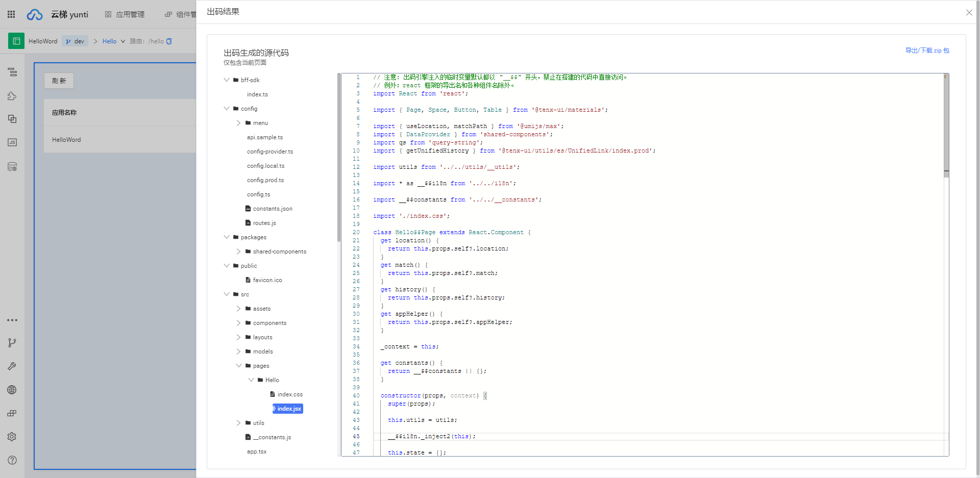Expand the menu folder
Screen dimensions: 980x478
point(238,122)
